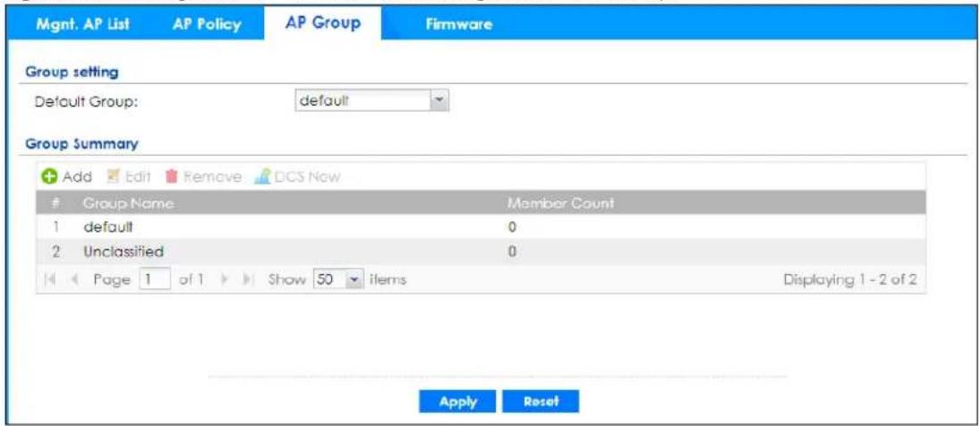Click the Remove trash icon
The width and height of the screenshot is (980, 426).
tap(171, 177)
